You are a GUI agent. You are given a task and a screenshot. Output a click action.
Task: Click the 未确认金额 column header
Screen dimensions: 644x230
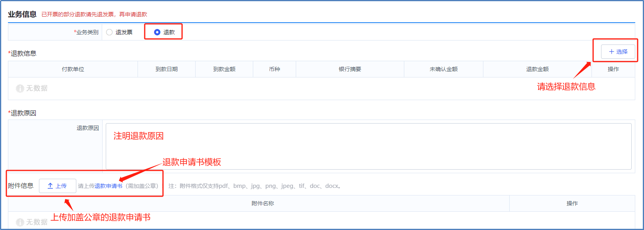pos(444,69)
